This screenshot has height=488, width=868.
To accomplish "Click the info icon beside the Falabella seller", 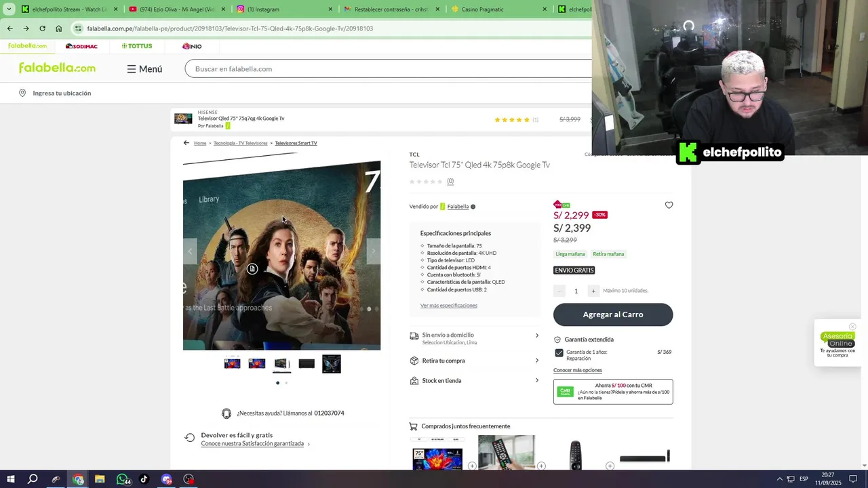I will tap(473, 207).
